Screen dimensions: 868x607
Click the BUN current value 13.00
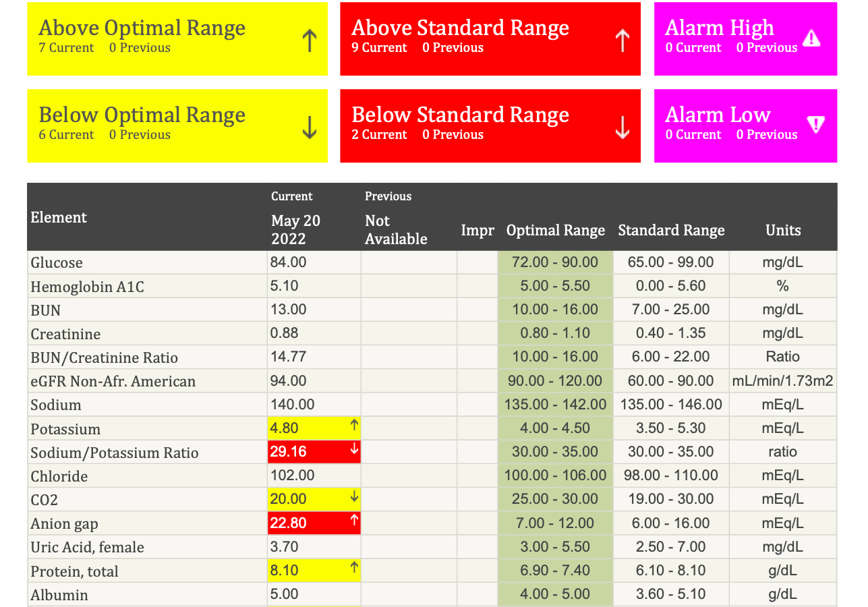tap(288, 310)
